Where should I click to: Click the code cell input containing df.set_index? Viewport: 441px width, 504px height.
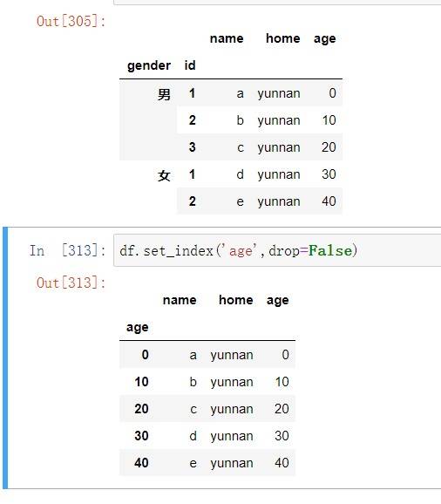[x=277, y=250]
